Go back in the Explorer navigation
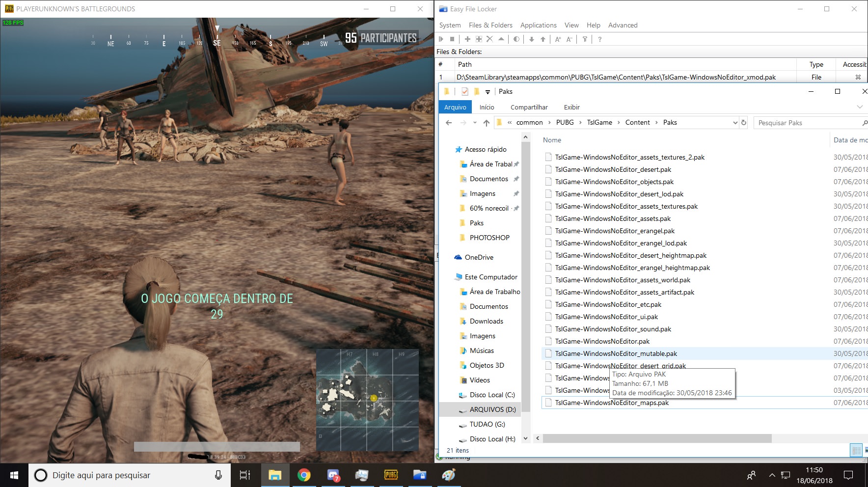This screenshot has height=487, width=868. (449, 123)
